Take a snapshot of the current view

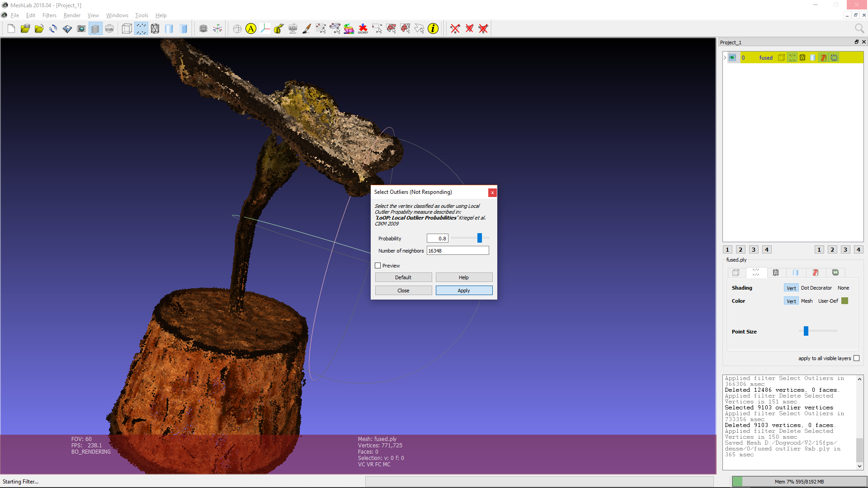(x=81, y=28)
